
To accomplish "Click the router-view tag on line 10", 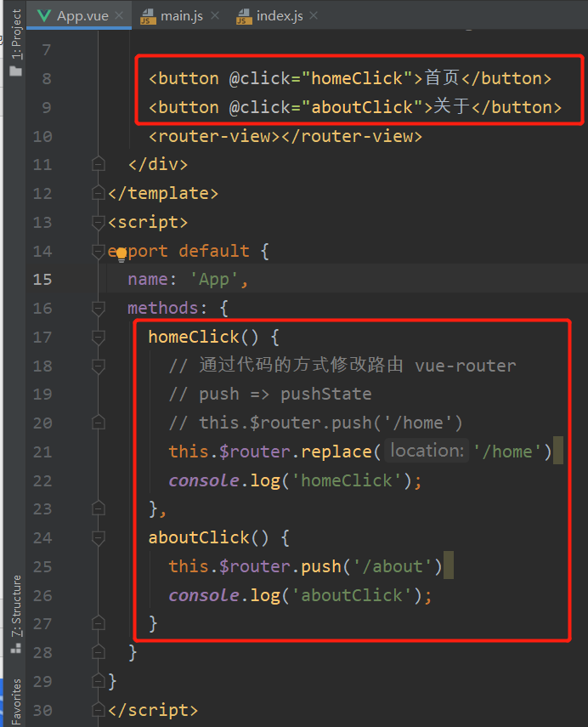I will coord(286,136).
